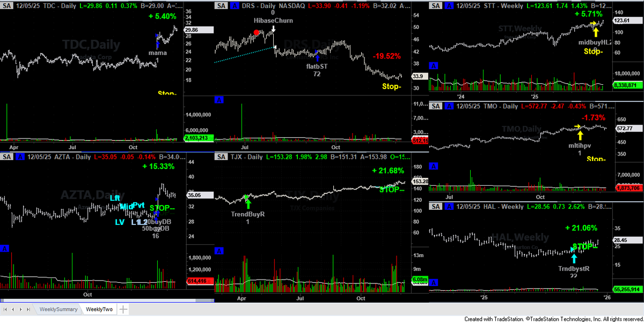Click SA badge on STT Weekly chart
Viewport: 644px width, 322px height.
pyautogui.click(x=435, y=5)
